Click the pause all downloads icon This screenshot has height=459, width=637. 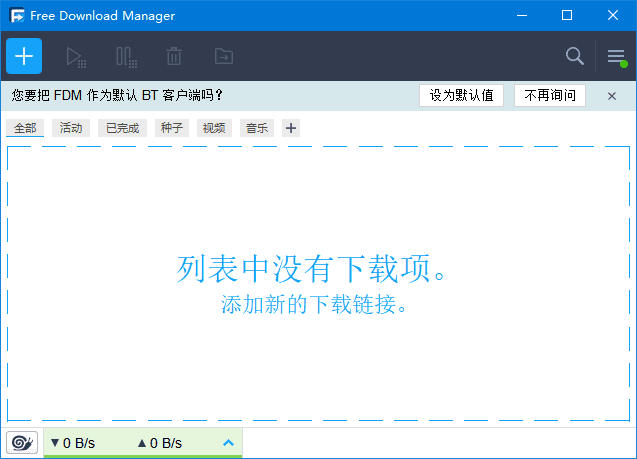point(126,57)
